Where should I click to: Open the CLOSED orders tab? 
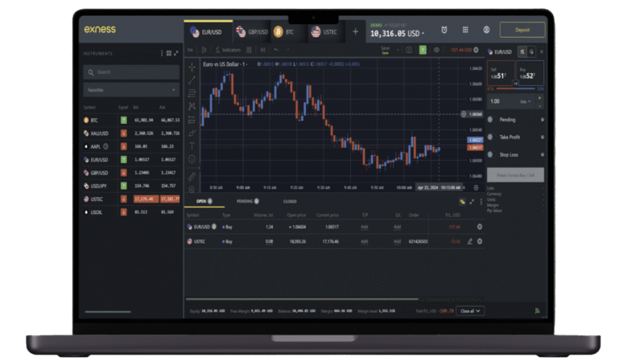(290, 202)
